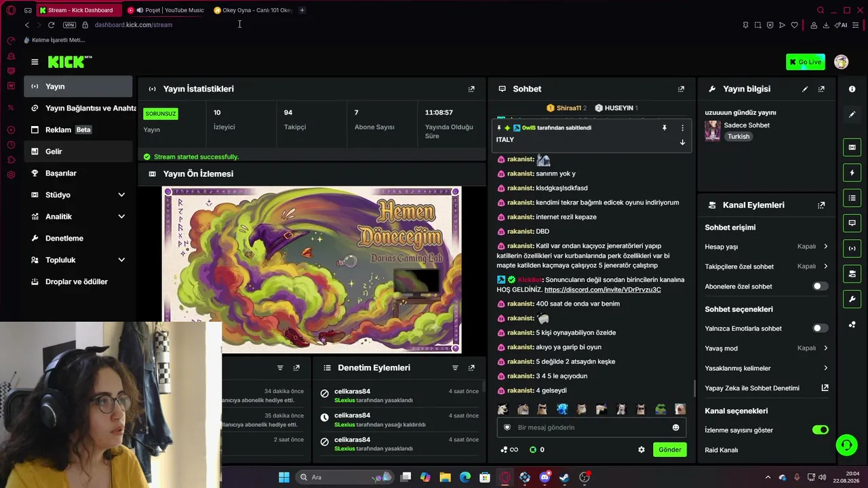The width and height of the screenshot is (868, 488).
Task: Click the Go Live button
Action: [x=806, y=62]
